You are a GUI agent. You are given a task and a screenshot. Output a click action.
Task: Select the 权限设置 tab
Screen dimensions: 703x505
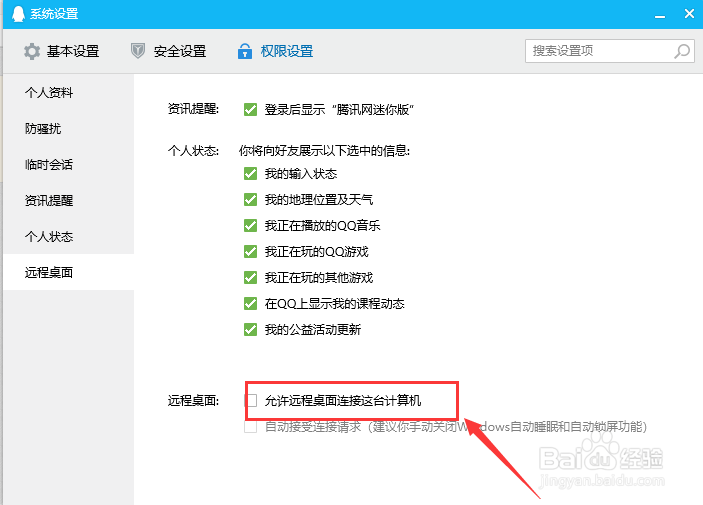(275, 51)
